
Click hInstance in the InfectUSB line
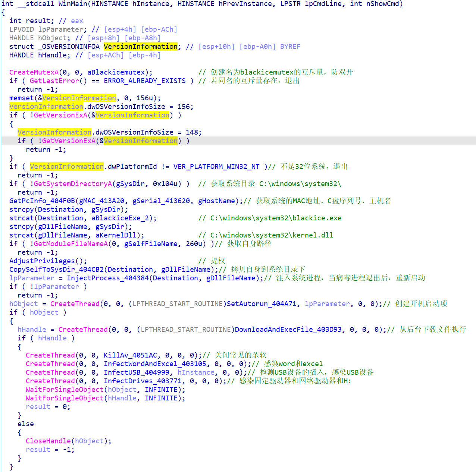pos(196,372)
